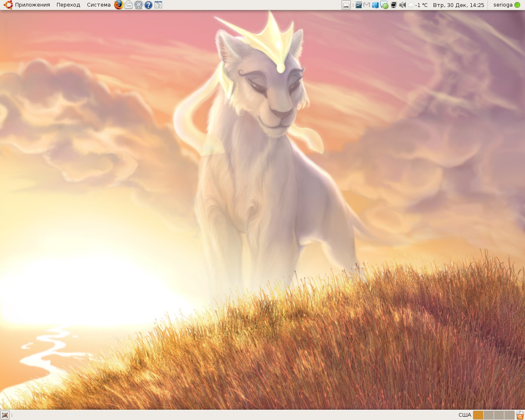Open the Система menu
Screen dimensions: 525x420
pyautogui.click(x=98, y=5)
